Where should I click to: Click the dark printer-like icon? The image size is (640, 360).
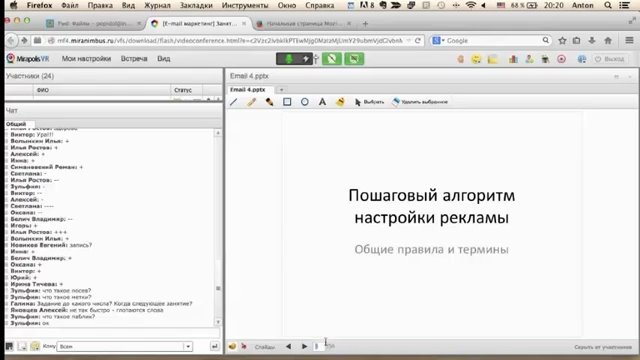(545, 59)
